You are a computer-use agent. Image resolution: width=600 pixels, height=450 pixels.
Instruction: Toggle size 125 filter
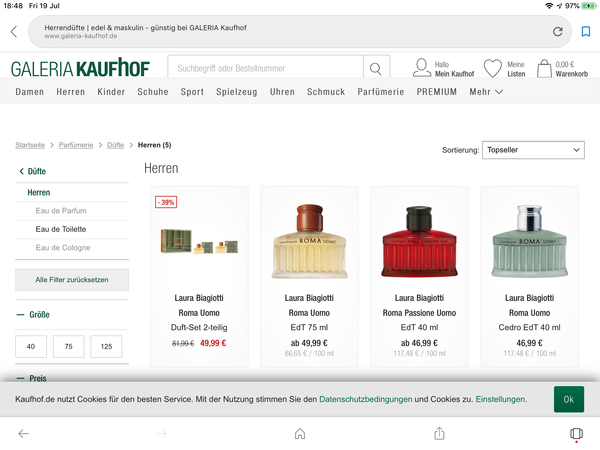106,346
